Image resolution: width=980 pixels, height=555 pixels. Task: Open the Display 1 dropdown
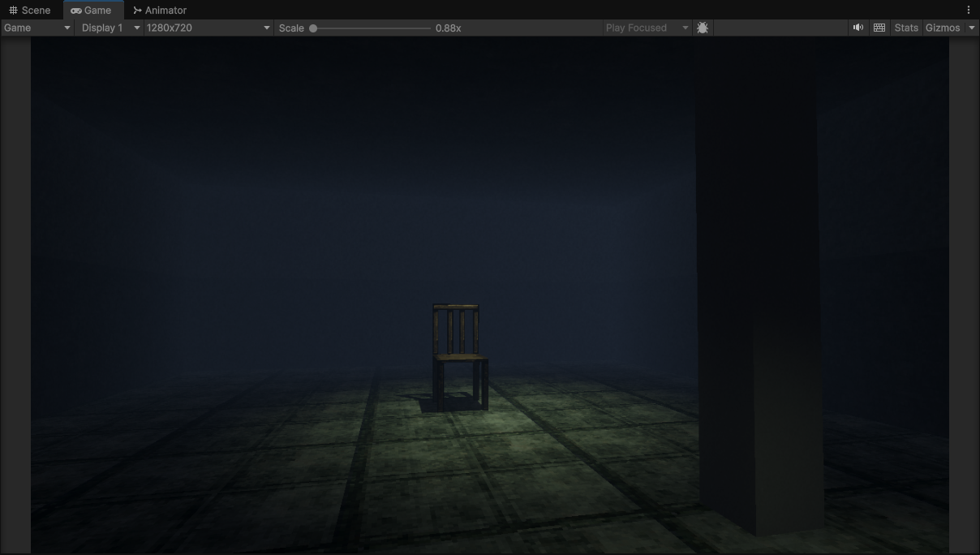pos(110,28)
